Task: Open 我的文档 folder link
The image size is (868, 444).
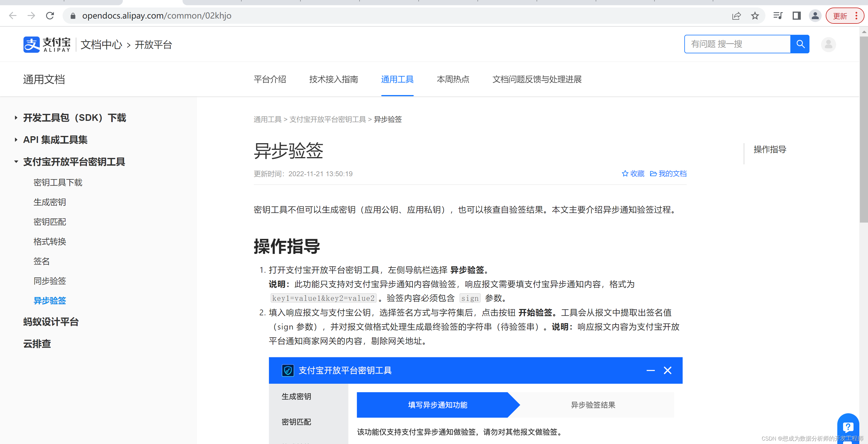Action: tap(668, 174)
